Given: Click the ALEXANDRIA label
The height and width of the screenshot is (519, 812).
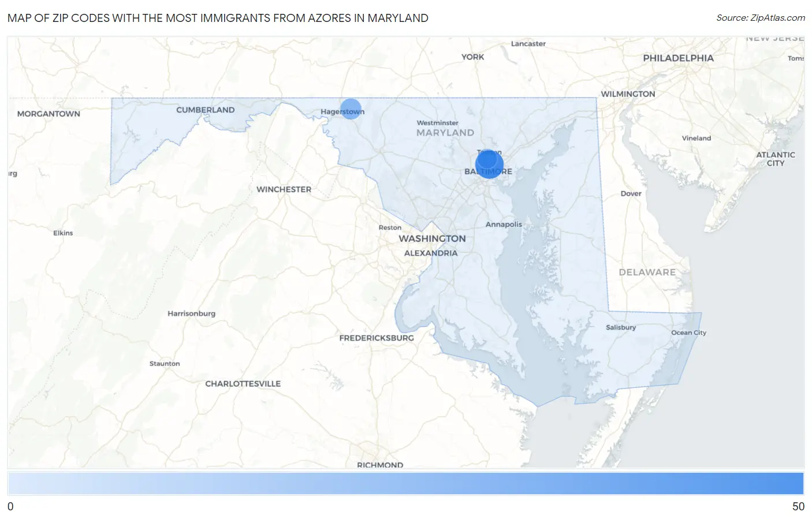Looking at the screenshot, I should [x=431, y=253].
